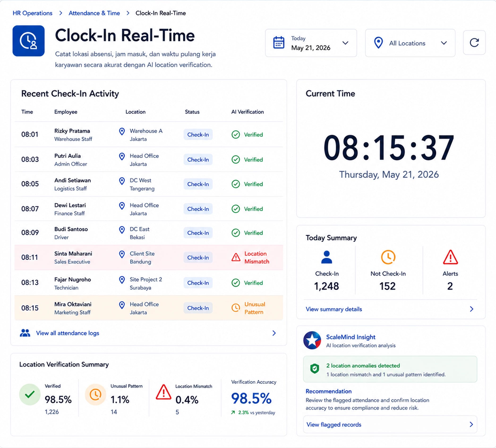Click the Check-In status badge for Budi Santoso

[x=198, y=233]
